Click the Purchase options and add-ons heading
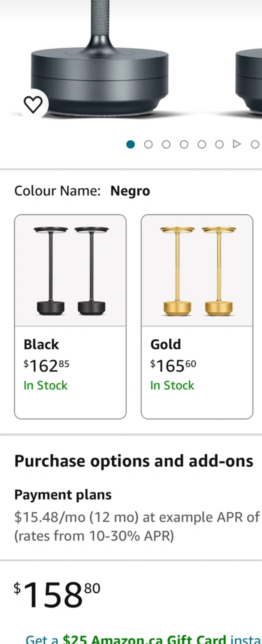262x644 pixels. [x=134, y=461]
